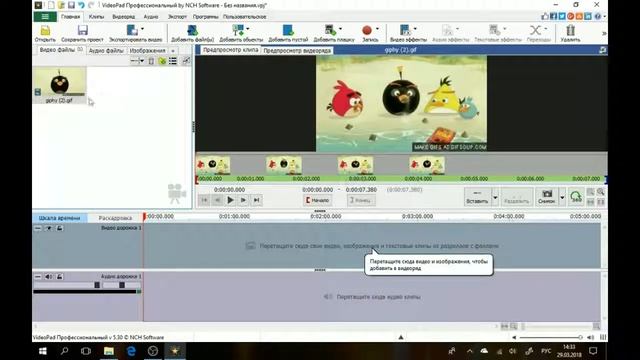Select the gphy (2).gif thumbnail in the bin

[x=60, y=85]
